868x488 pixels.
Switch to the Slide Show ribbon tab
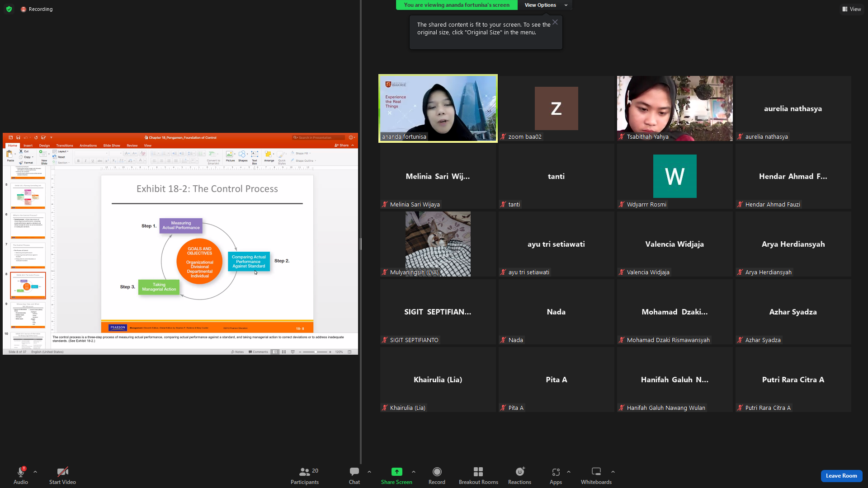[x=112, y=145]
